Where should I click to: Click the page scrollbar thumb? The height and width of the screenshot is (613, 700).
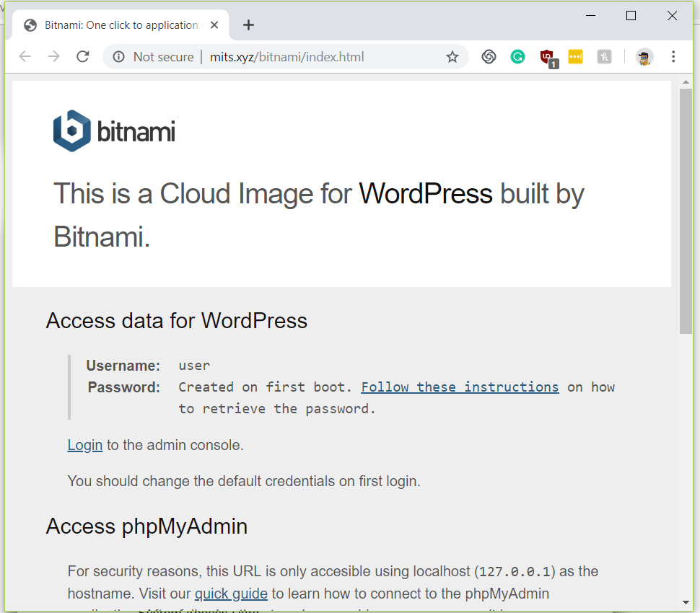coord(686,211)
